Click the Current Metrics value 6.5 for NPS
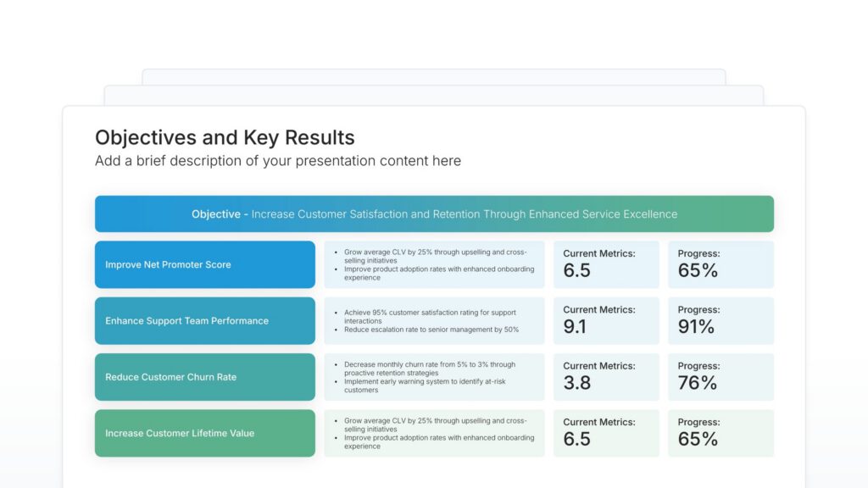868x488 pixels. pyautogui.click(x=606, y=264)
